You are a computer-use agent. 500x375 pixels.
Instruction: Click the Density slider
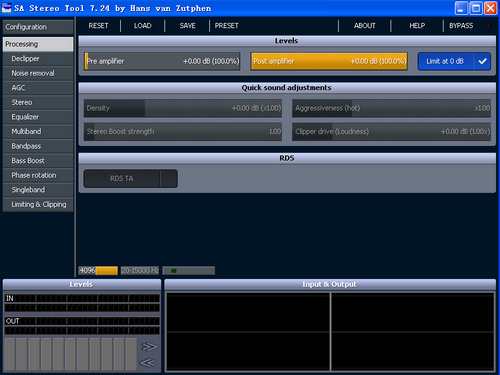click(183, 108)
